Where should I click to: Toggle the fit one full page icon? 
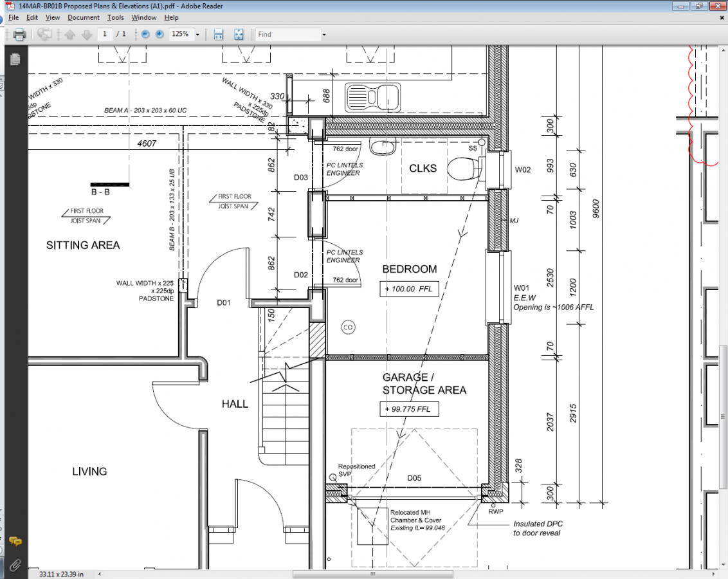point(239,35)
